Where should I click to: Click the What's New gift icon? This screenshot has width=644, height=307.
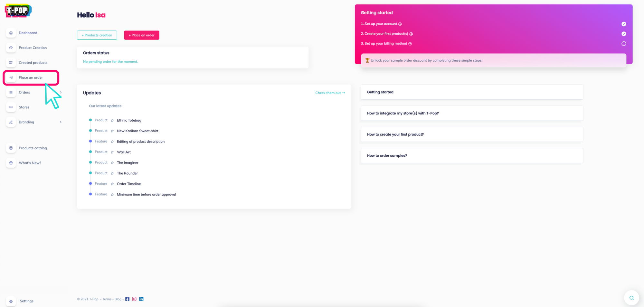[x=11, y=163]
